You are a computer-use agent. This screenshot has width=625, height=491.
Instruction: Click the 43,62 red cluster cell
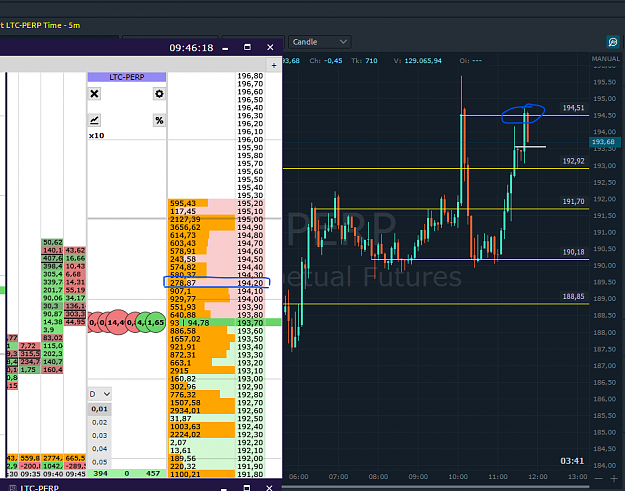[x=75, y=250]
